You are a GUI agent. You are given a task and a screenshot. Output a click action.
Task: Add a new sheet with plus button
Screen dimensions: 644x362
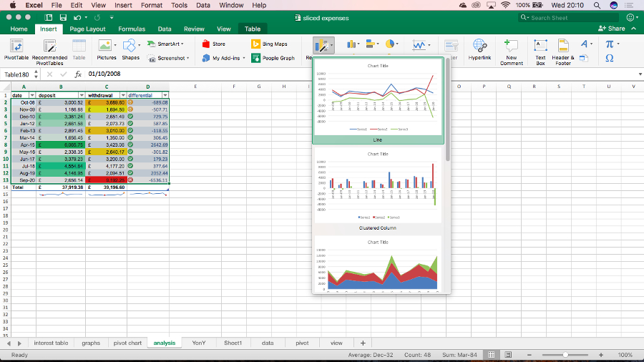pos(363,343)
